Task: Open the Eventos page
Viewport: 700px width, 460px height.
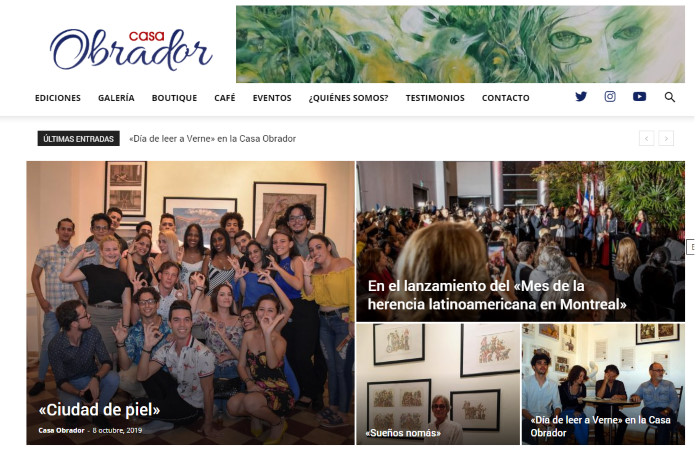Action: point(272,98)
